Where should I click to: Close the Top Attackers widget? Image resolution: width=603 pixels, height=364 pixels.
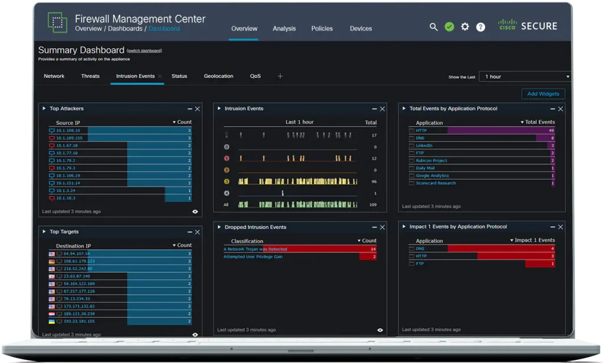[x=197, y=109]
